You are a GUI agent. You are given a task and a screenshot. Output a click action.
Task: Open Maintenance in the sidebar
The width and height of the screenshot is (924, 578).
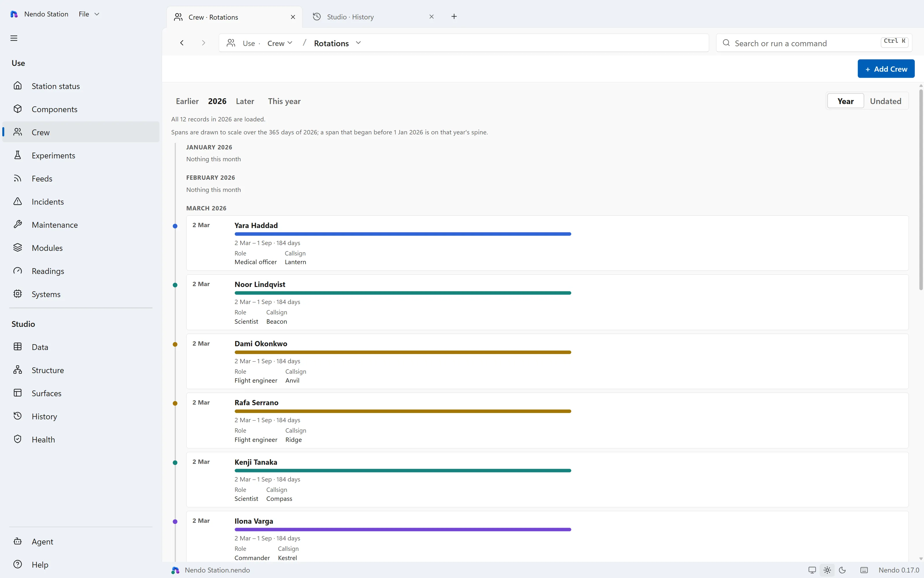(81, 225)
